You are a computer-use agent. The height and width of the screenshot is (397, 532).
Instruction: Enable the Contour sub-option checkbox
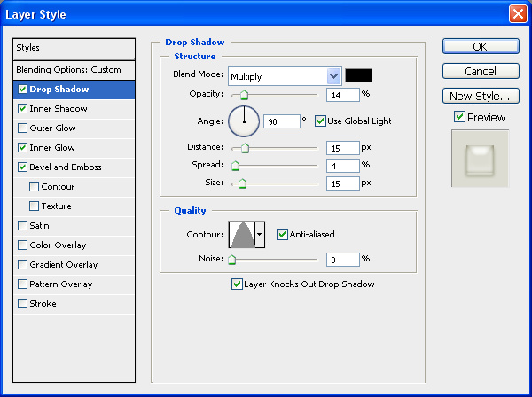[34, 187]
